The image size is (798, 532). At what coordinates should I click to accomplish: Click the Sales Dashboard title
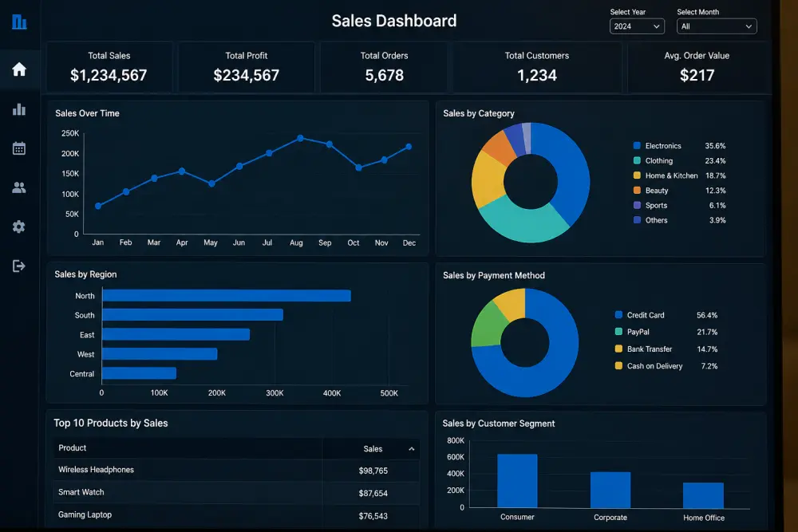(x=394, y=21)
